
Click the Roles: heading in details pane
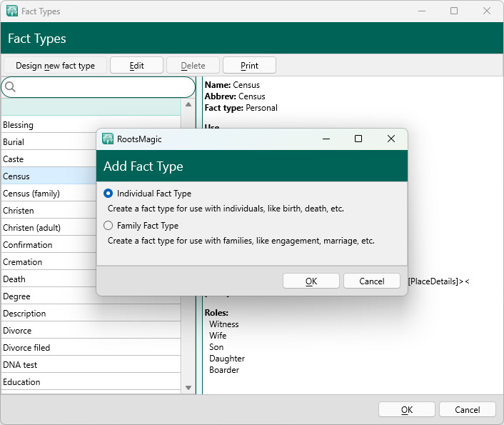pos(216,313)
